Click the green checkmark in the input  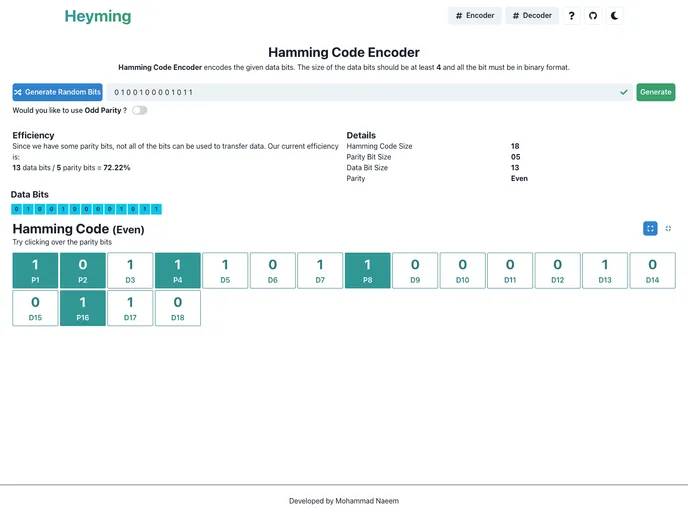tap(624, 92)
